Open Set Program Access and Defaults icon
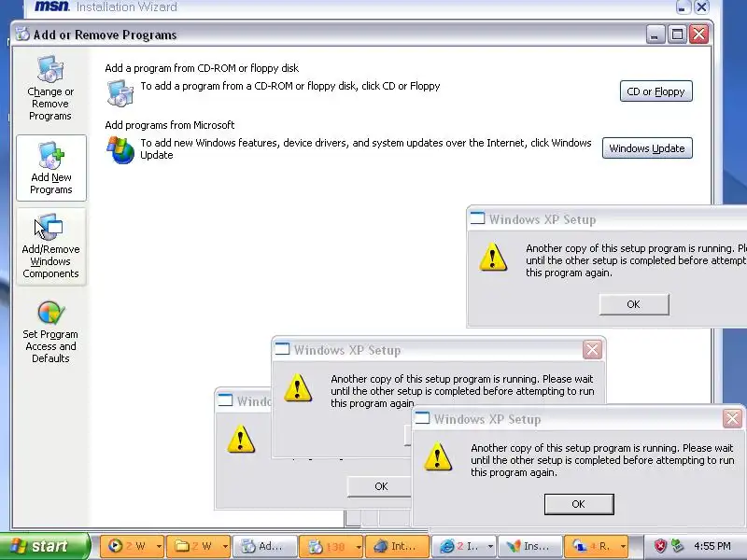Image resolution: width=747 pixels, height=560 pixels. pyautogui.click(x=50, y=332)
